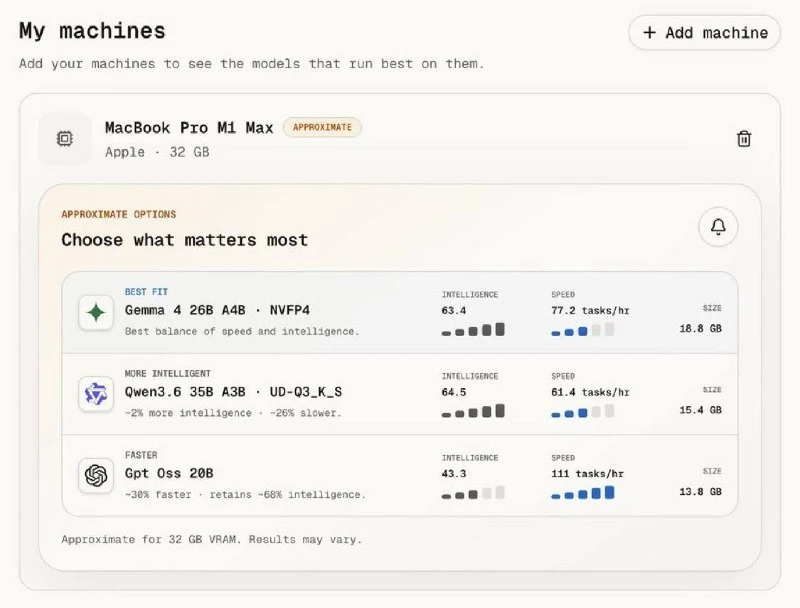Click the OpenAI logo for Gpt Oss
The image size is (800, 608).
96,475
